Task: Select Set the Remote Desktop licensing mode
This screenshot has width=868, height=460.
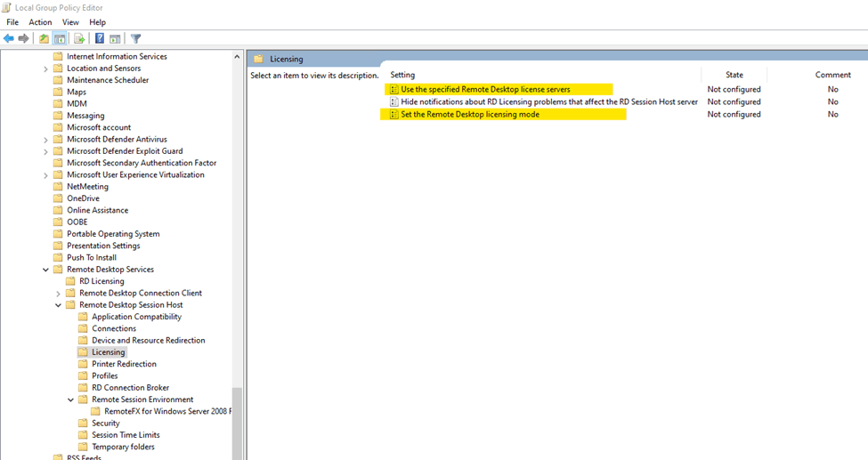Action: pos(470,115)
